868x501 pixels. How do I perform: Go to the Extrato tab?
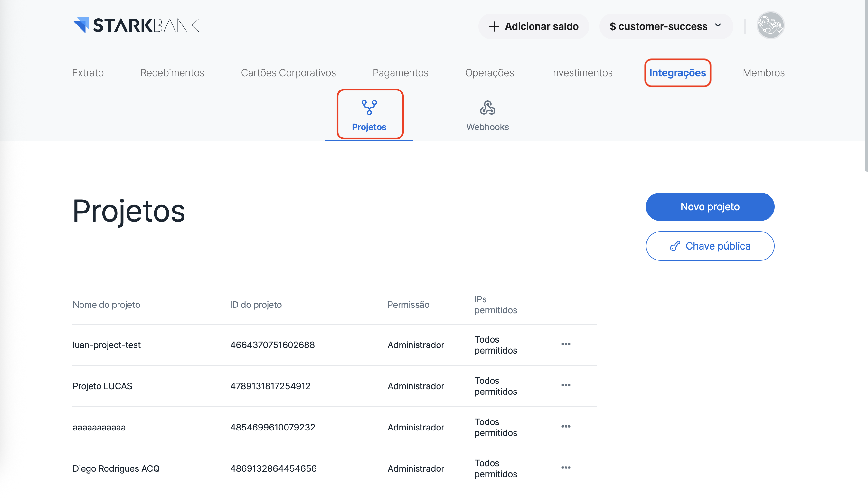pyautogui.click(x=88, y=73)
